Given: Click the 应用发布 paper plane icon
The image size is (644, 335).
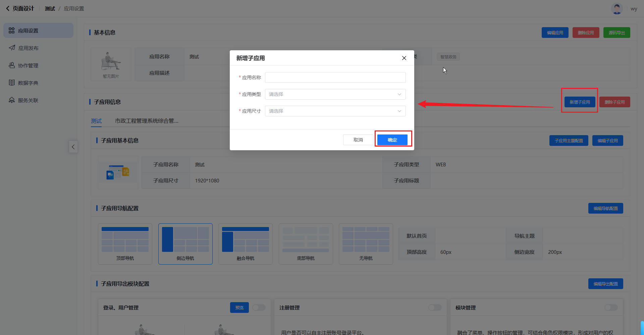Looking at the screenshot, I should pos(12,48).
